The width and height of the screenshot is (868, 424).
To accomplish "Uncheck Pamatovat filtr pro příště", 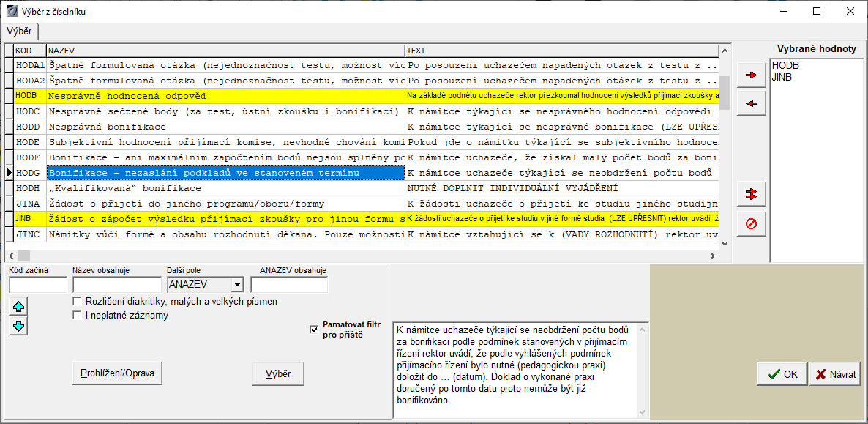I will click(x=314, y=330).
